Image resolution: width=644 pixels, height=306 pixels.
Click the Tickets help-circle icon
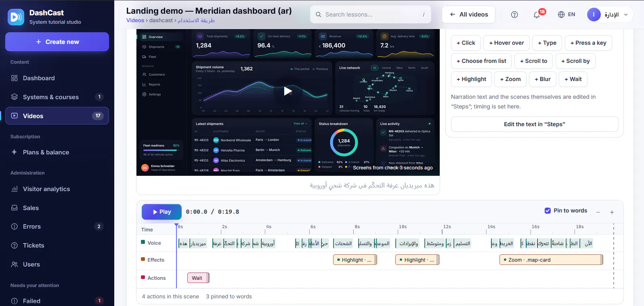coord(15,246)
